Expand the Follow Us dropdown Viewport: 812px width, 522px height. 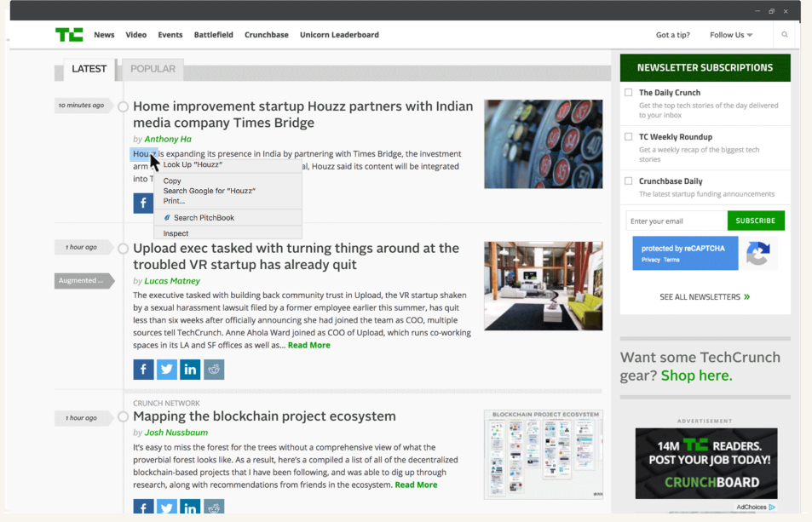[731, 35]
